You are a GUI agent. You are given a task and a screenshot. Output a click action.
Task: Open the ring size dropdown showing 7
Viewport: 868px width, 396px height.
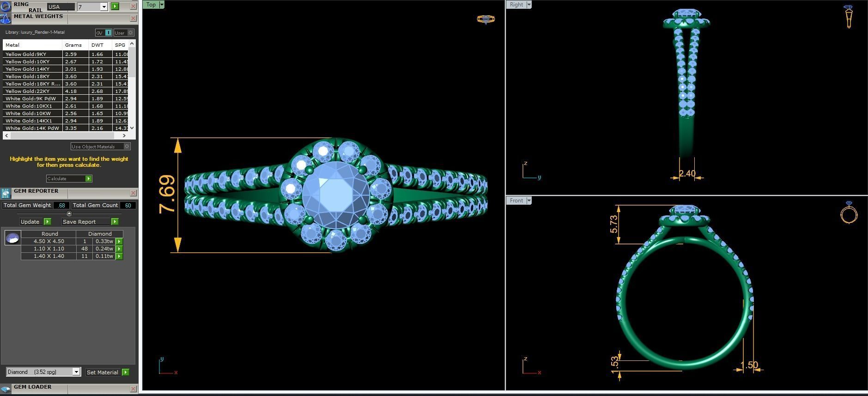click(x=104, y=7)
